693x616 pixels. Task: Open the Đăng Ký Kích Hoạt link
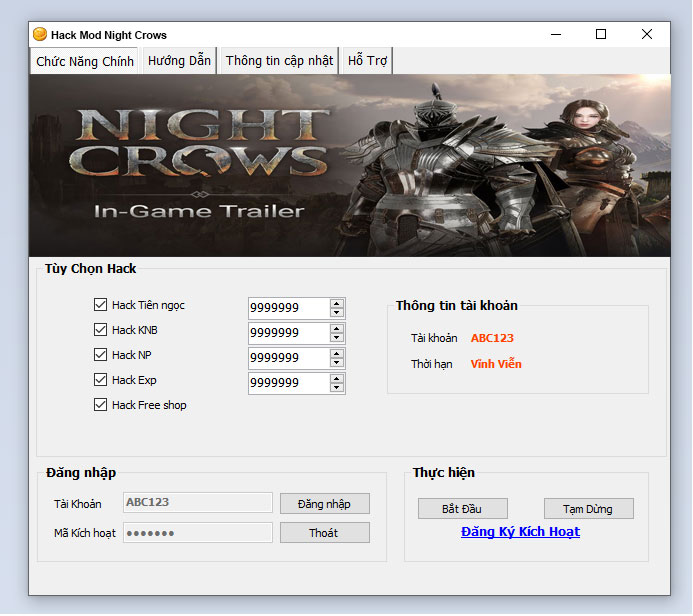520,532
